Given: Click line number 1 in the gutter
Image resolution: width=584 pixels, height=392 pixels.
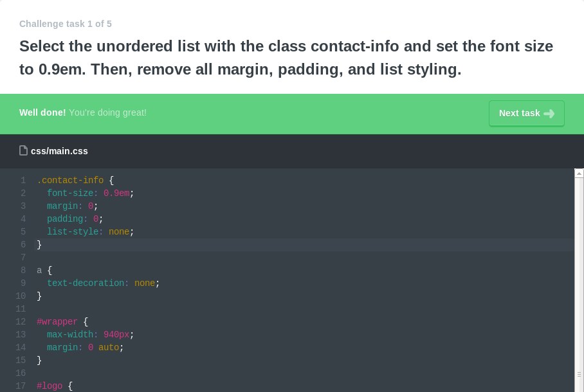Looking at the screenshot, I should click(x=23, y=181).
